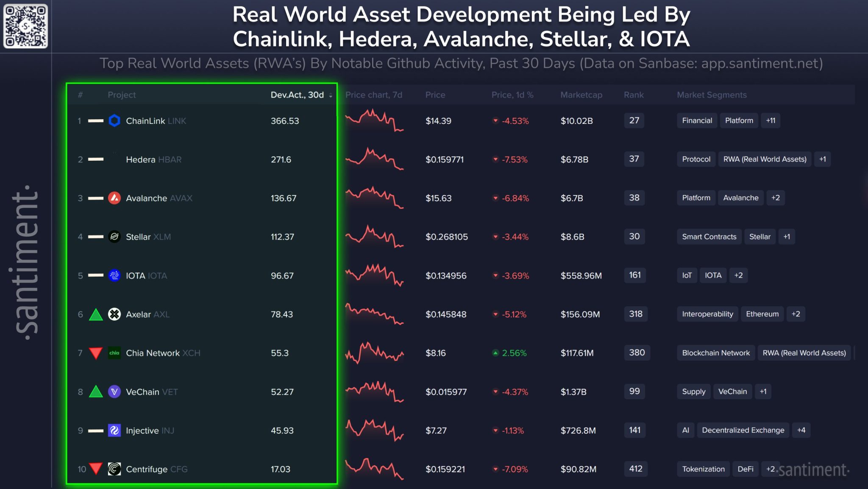Click the Marketcap column header
868x489 pixels.
[x=581, y=95]
